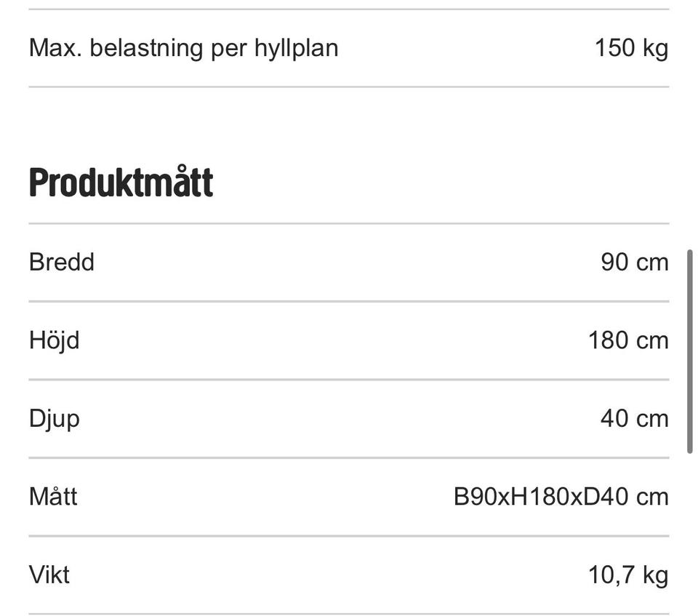Select the Vikt label
This screenshot has width=698, height=616.
(49, 575)
